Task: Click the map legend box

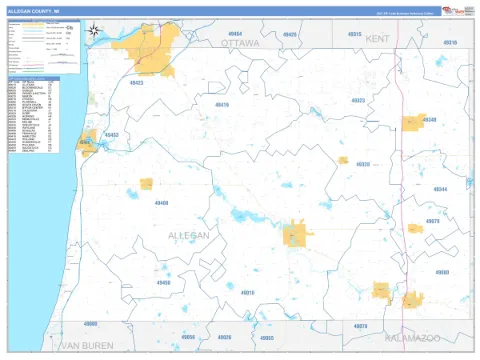Action: (44, 47)
